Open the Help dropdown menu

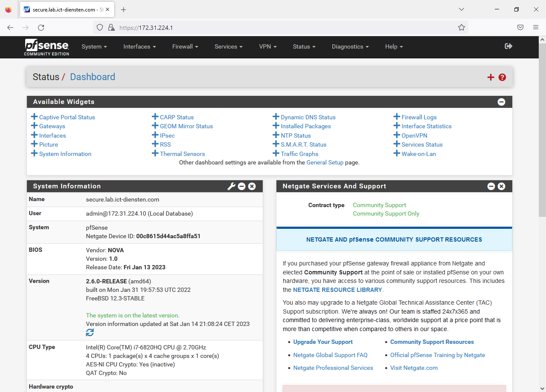click(394, 47)
